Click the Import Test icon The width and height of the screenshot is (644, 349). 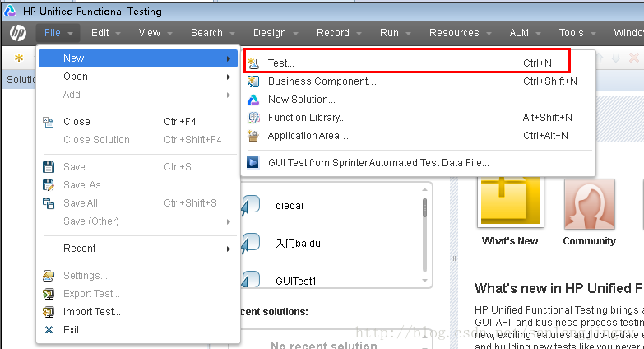49,312
